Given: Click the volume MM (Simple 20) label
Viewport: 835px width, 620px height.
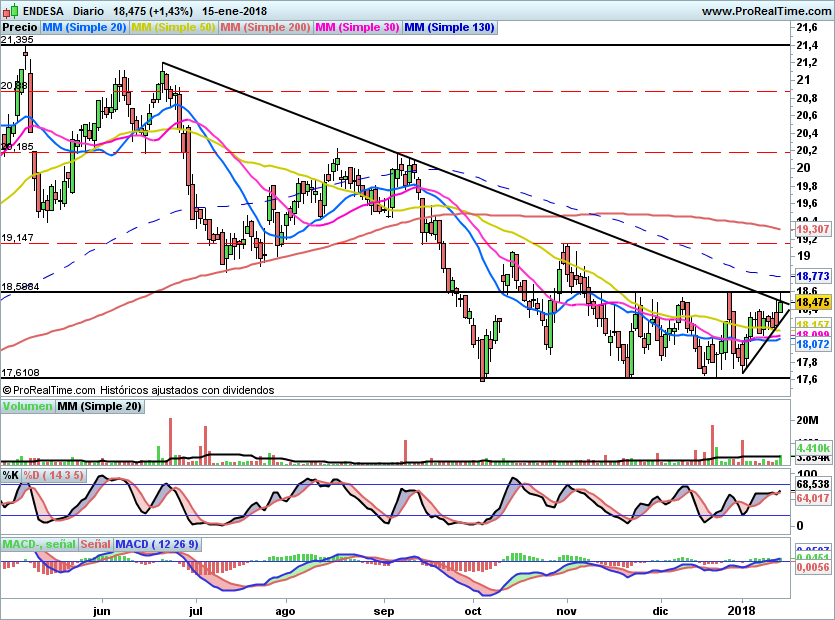Looking at the screenshot, I should [x=99, y=406].
